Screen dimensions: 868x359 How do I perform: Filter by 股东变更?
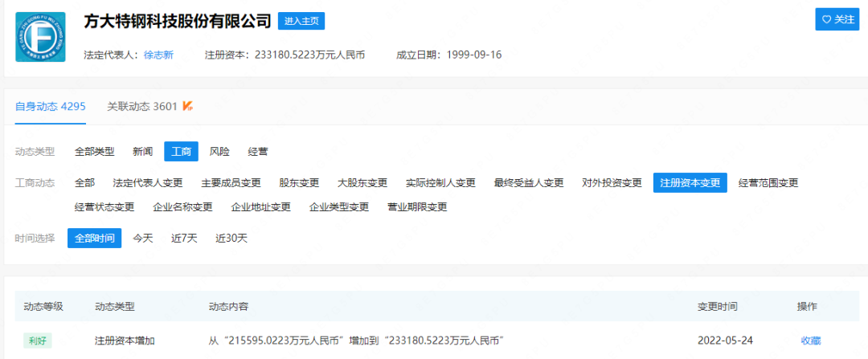(299, 182)
